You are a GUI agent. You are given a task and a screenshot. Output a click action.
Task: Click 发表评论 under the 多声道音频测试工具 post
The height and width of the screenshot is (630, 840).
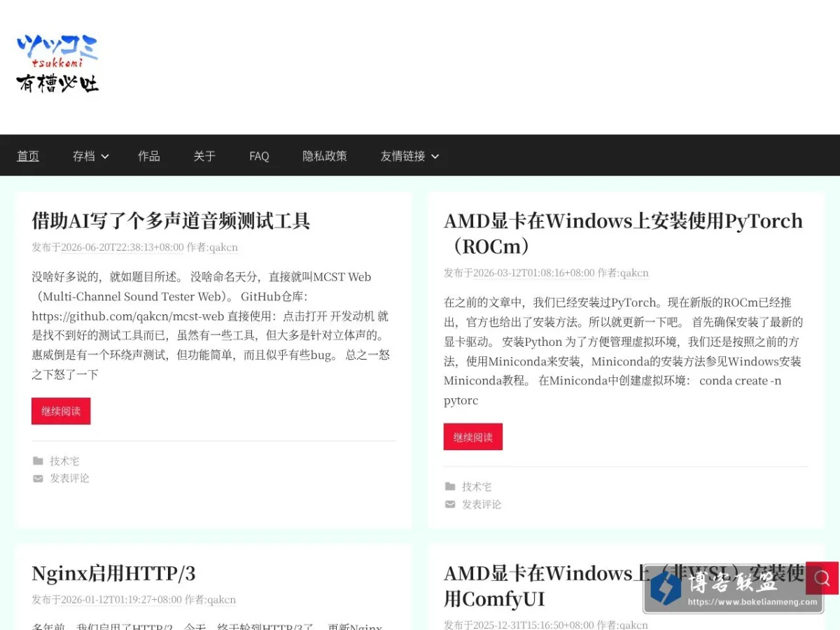tap(69, 479)
